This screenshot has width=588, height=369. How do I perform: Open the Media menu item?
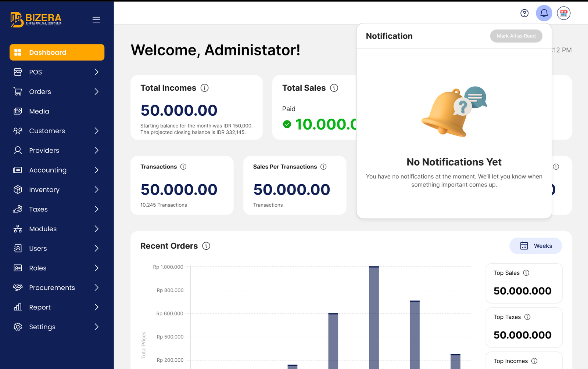(57, 111)
